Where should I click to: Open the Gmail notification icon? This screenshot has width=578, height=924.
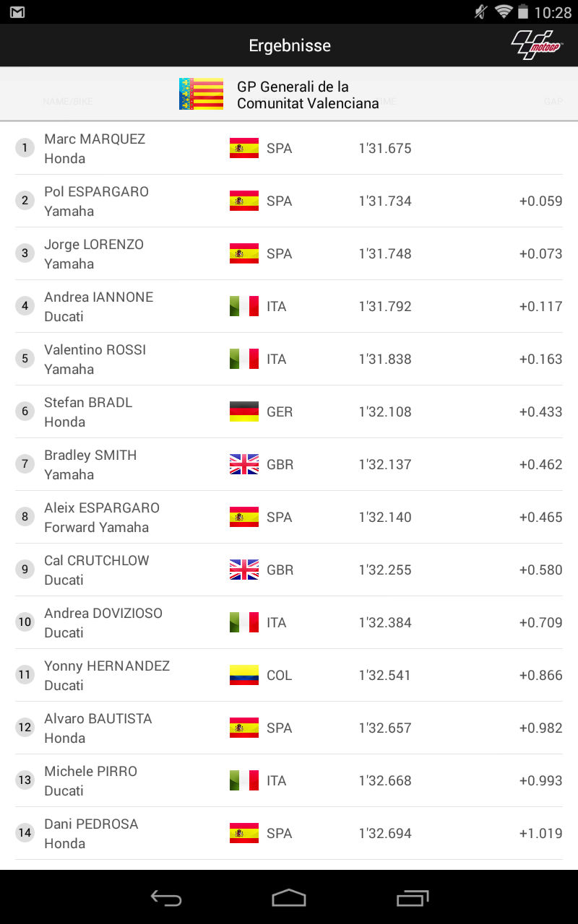[x=17, y=12]
